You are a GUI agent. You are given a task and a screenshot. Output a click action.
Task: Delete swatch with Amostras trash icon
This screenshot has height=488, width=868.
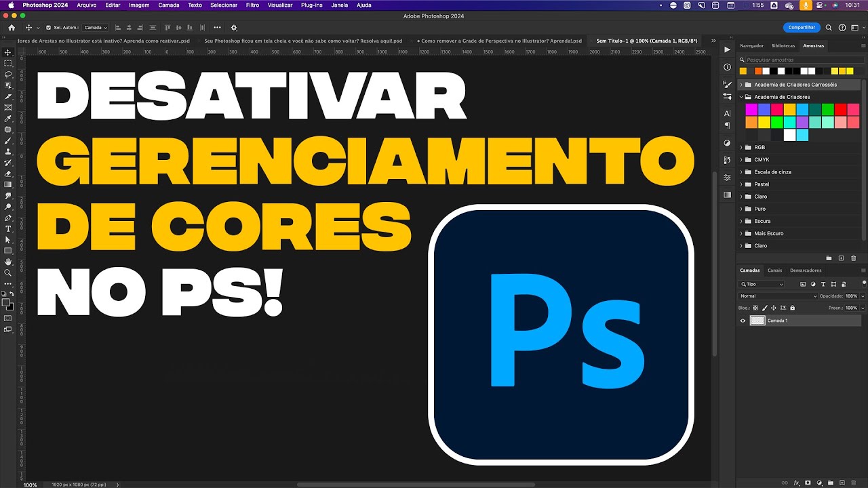click(853, 258)
